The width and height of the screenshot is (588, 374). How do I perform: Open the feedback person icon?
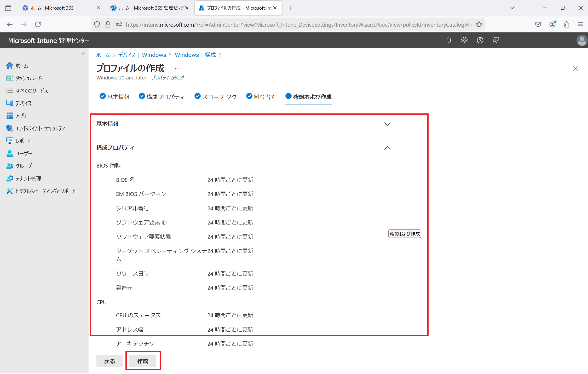[x=496, y=40]
